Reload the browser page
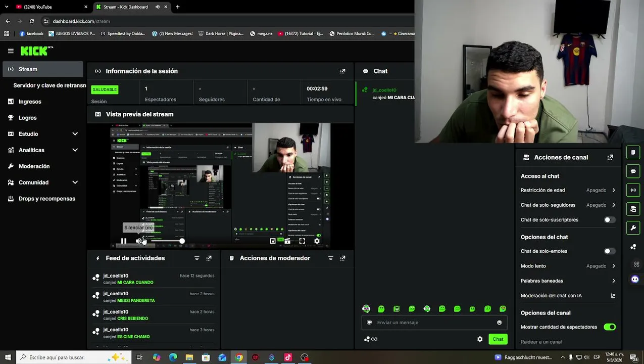Image resolution: width=644 pixels, height=364 pixels. tap(32, 21)
